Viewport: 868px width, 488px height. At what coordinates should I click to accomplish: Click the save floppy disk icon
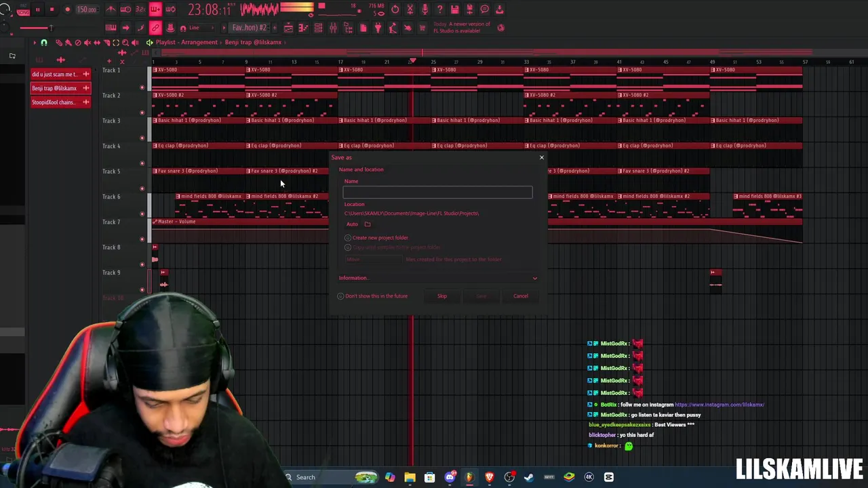[x=455, y=9]
